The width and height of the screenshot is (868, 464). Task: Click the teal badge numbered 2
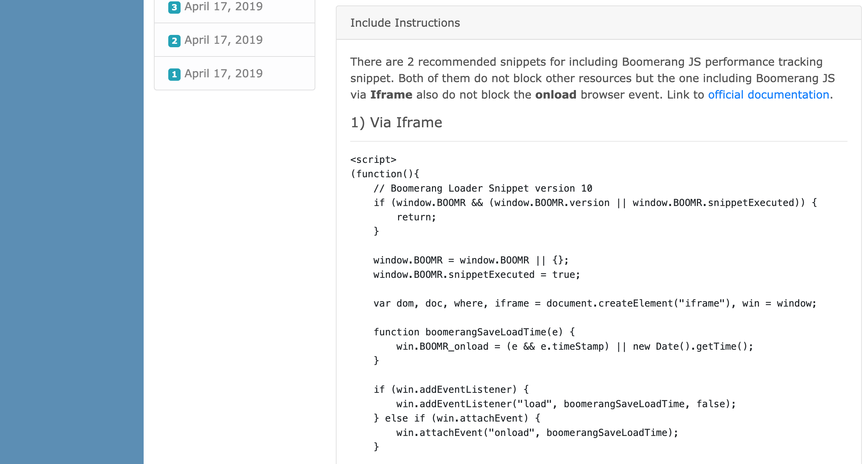[174, 41]
